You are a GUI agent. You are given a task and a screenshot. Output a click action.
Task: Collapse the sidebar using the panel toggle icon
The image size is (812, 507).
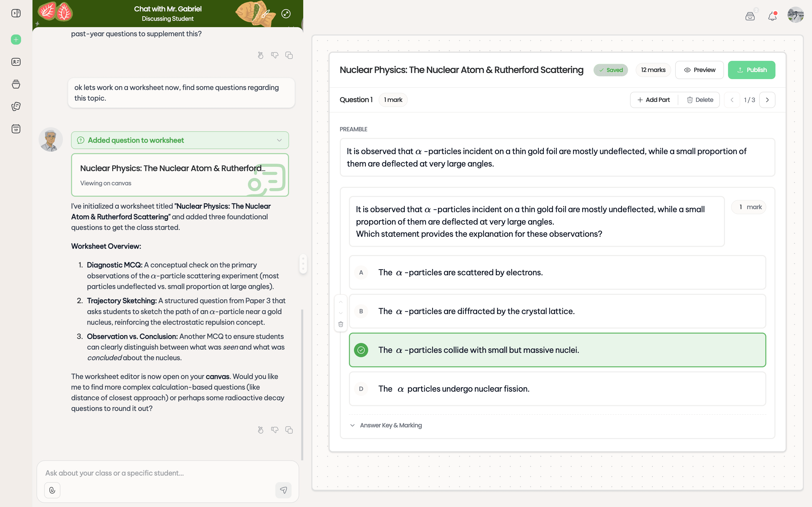[16, 13]
